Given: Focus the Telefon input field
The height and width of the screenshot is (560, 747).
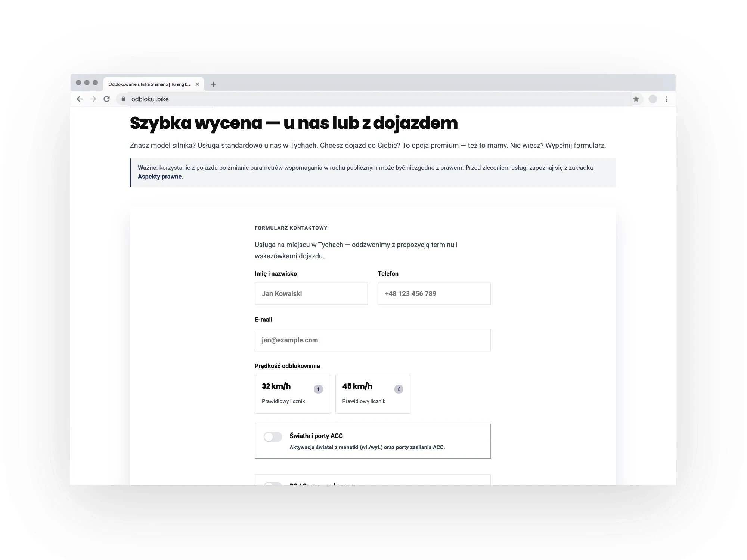Looking at the screenshot, I should (x=434, y=293).
